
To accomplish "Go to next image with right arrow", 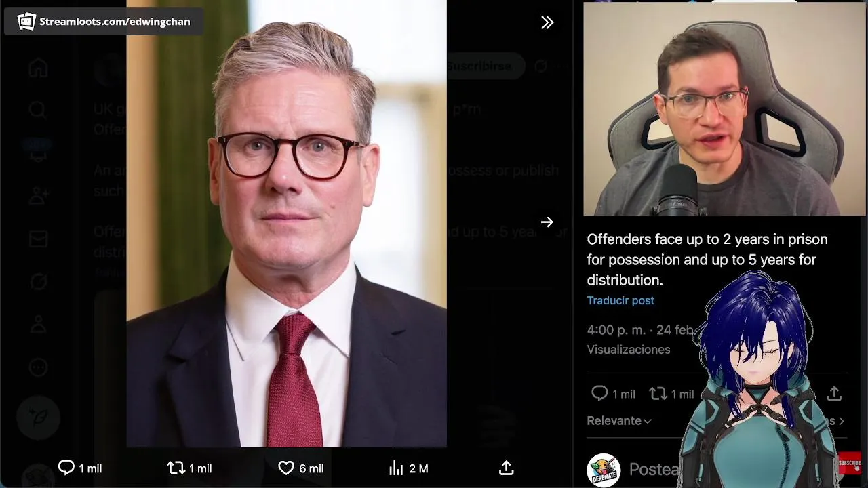I will tap(547, 222).
